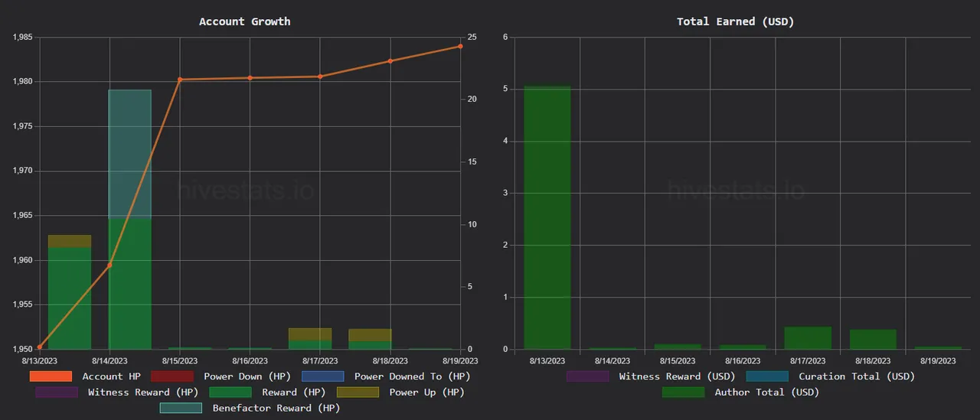Hide the Power Downed To (HP) series
This screenshot has width=980, height=420.
(x=323, y=376)
